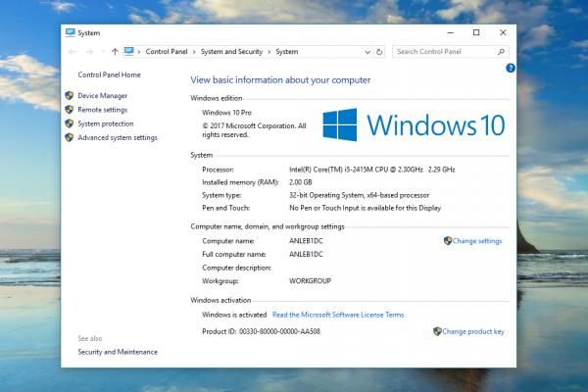The height and width of the screenshot is (392, 588).
Task: Click the shield icon beside Advanced system settings
Action: point(69,137)
